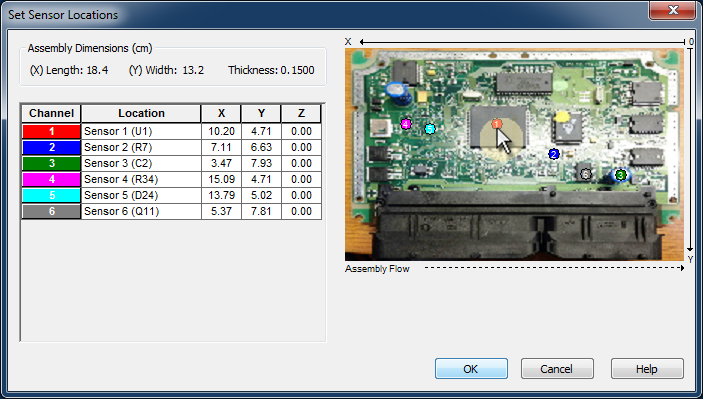
Task: Click the Z value cell for Sensor 6
Action: 301,211
